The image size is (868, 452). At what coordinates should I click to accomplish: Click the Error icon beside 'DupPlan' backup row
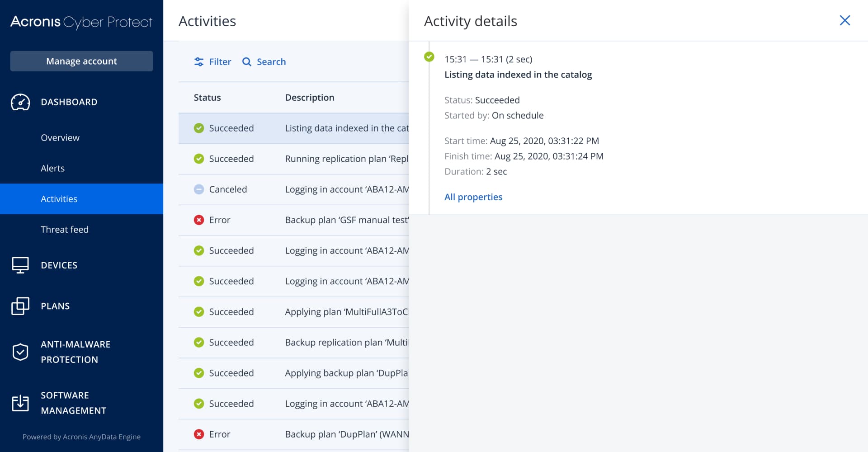click(199, 434)
